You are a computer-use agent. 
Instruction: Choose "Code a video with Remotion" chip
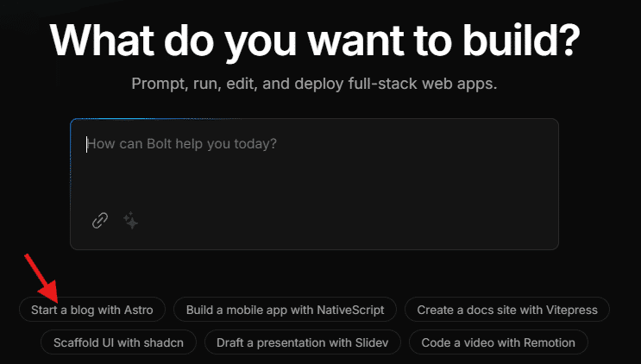[498, 342]
